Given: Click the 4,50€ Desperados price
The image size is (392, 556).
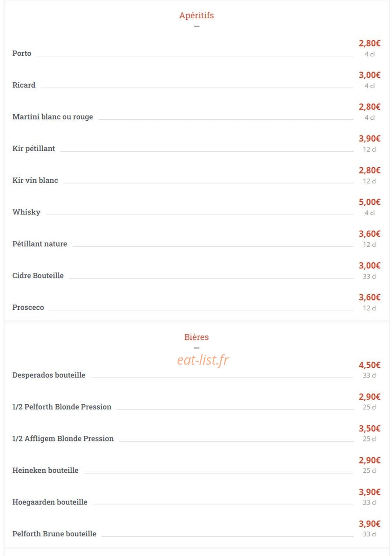Looking at the screenshot, I should click(370, 365).
